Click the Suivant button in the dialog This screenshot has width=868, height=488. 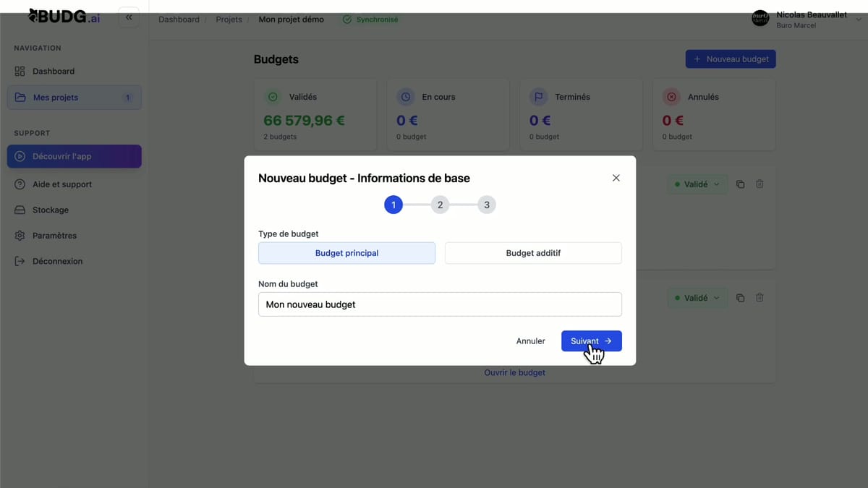pyautogui.click(x=591, y=341)
